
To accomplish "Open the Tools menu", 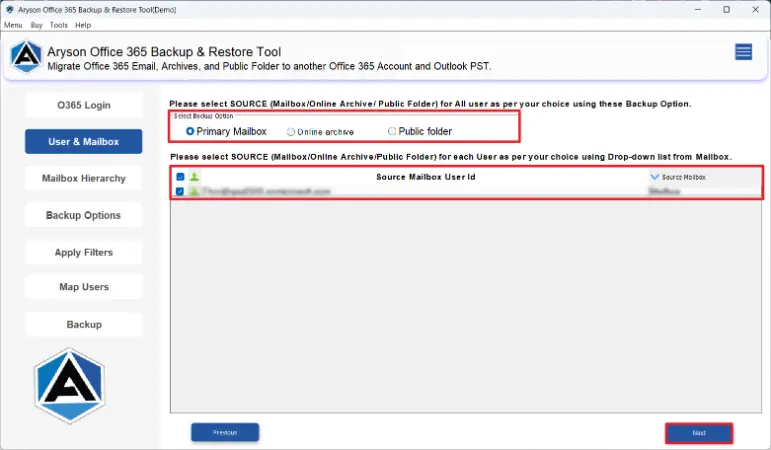I will point(58,25).
